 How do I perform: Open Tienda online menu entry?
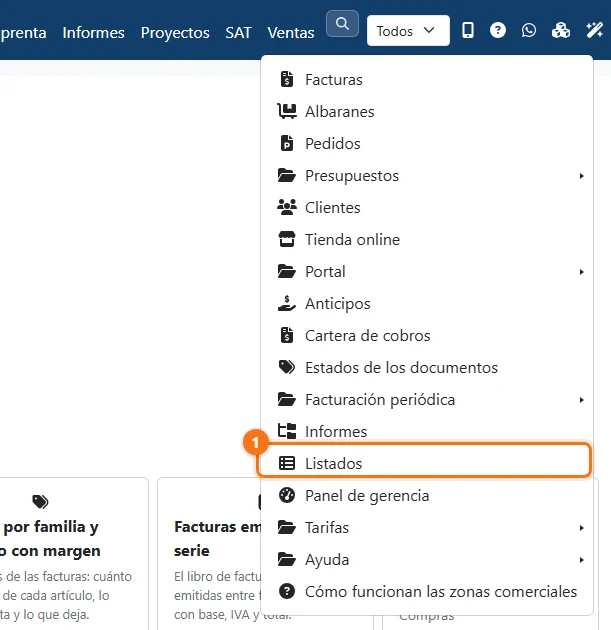[x=427, y=239]
